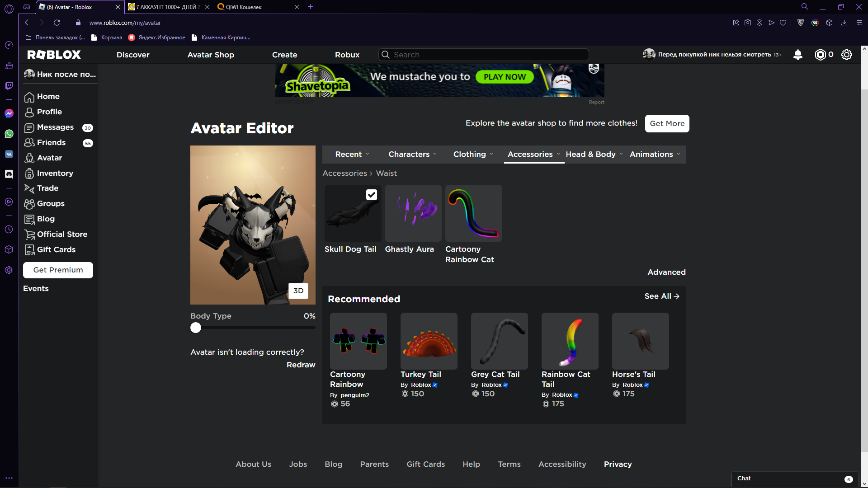Open the Privacy footer link
Screen dimensions: 868x488
click(x=618, y=465)
